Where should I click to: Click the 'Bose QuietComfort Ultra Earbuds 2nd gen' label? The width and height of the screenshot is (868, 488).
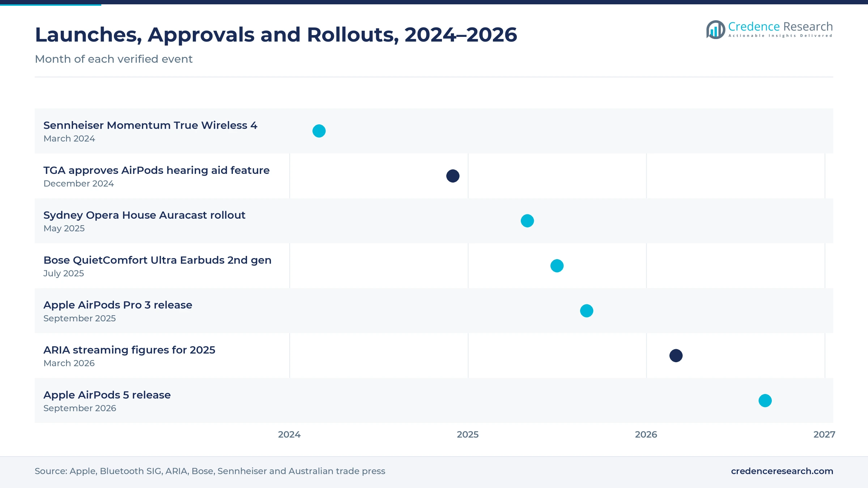pyautogui.click(x=157, y=260)
